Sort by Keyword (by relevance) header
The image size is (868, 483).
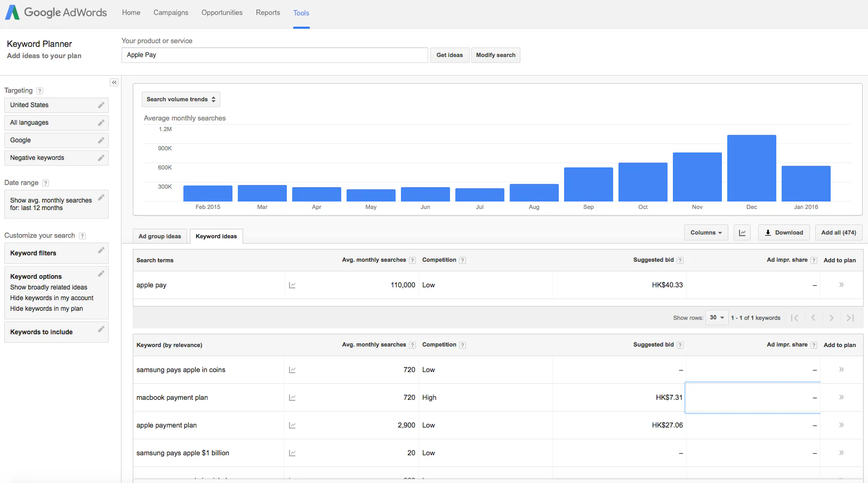coord(170,345)
